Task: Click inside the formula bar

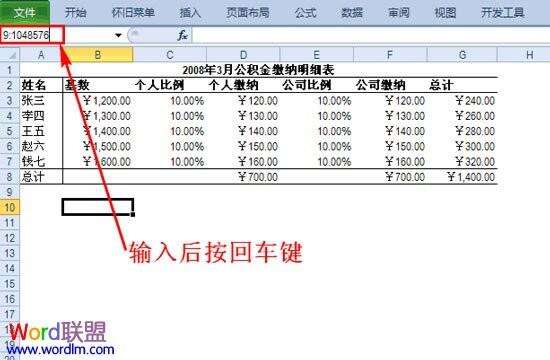Action: tap(371, 35)
